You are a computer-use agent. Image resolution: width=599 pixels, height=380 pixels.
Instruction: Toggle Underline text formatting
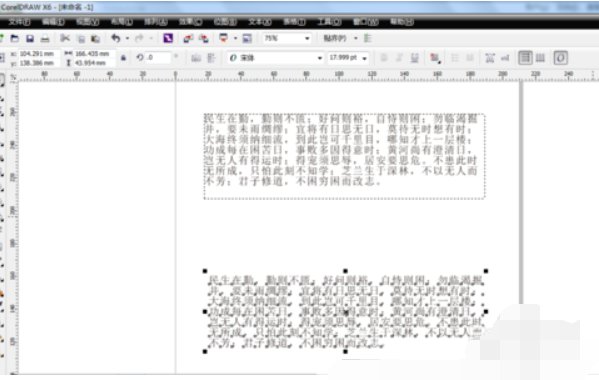(x=414, y=58)
